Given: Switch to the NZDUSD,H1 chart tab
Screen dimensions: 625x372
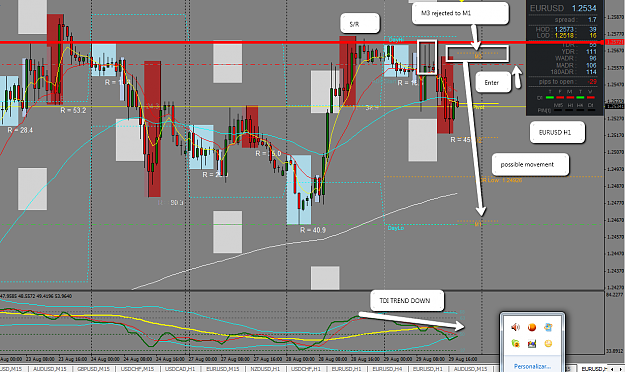Looking at the screenshot, I should pos(265,369).
